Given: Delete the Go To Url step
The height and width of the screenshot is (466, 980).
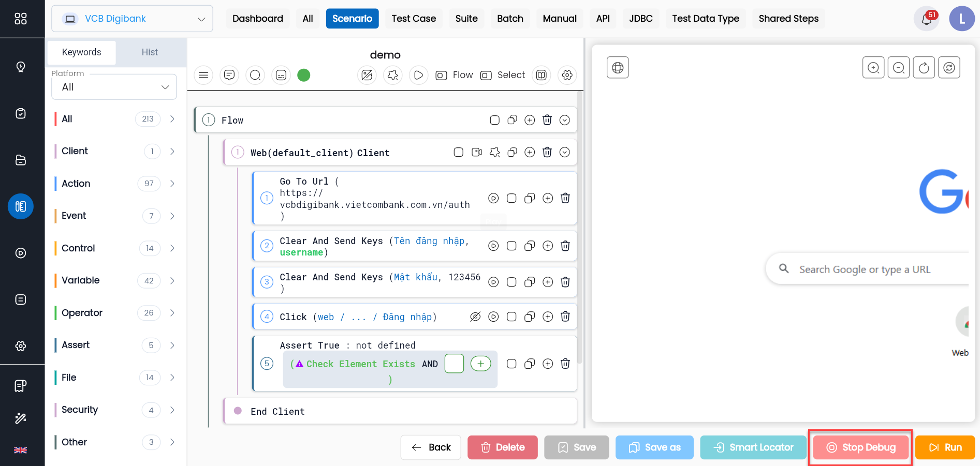Looking at the screenshot, I should pyautogui.click(x=565, y=198).
